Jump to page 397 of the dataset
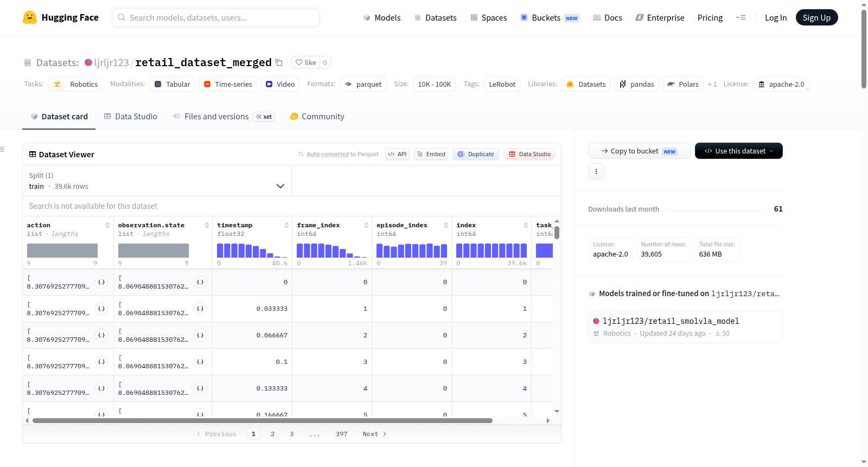868x467 pixels. point(342,434)
